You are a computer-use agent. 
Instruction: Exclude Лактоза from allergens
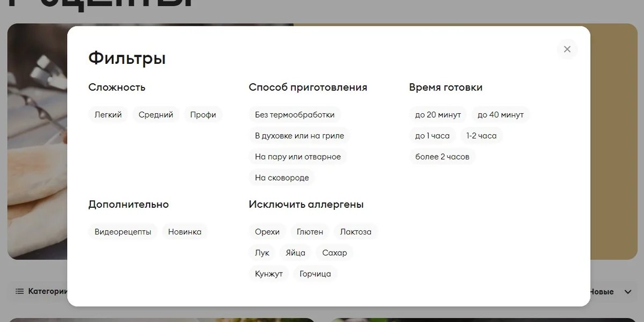355,231
